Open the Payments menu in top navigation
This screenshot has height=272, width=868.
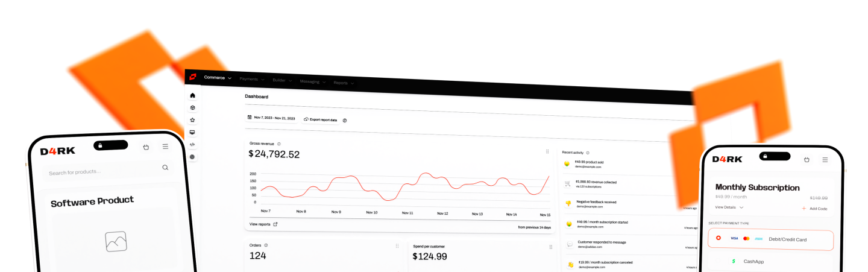point(251,79)
